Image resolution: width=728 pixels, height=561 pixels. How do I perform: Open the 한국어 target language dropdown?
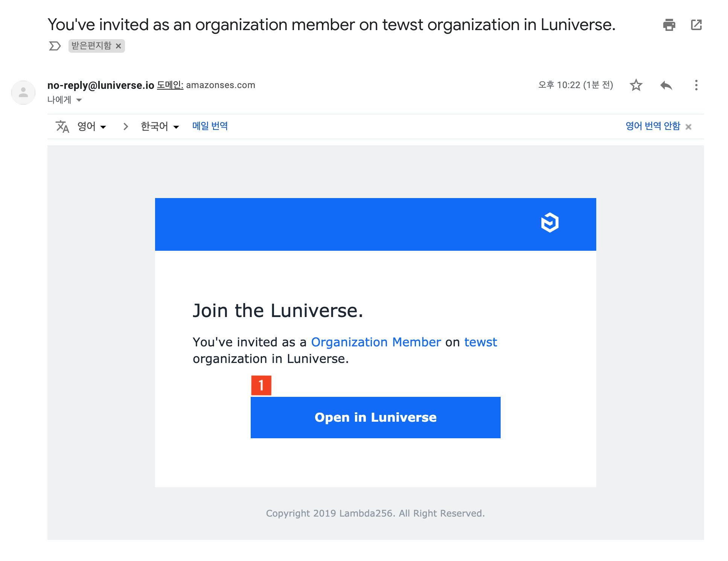tap(160, 126)
